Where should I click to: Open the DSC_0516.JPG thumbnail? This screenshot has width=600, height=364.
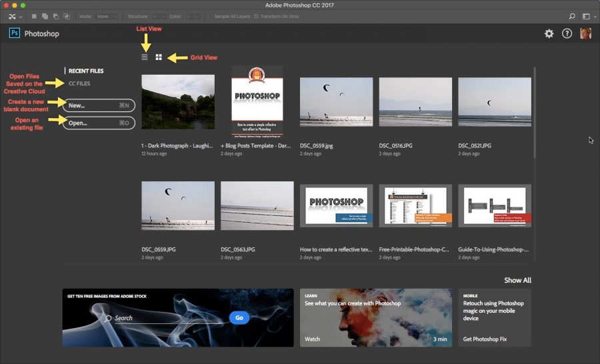click(415, 102)
